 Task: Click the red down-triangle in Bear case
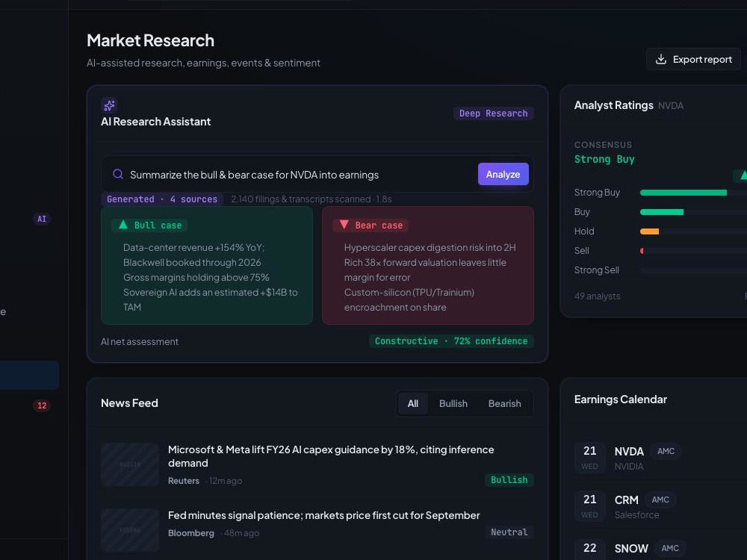(x=344, y=224)
